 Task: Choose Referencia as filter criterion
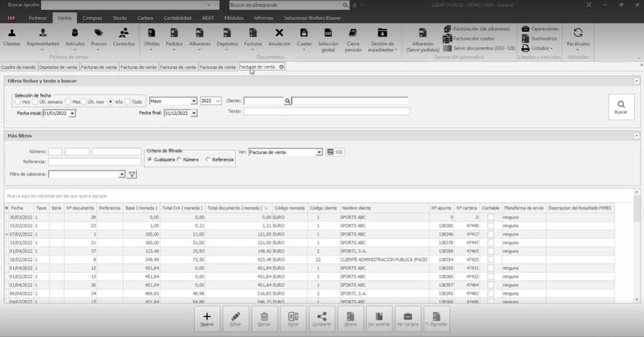coord(208,159)
